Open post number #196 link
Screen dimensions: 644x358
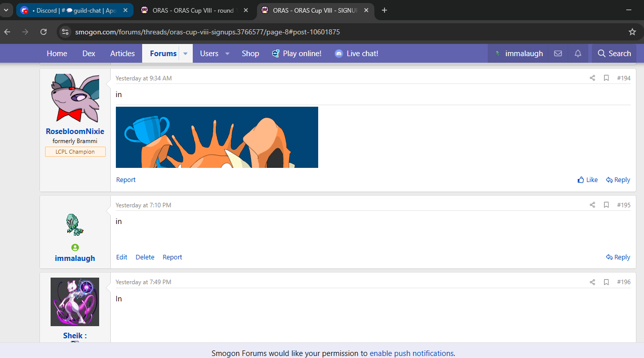pyautogui.click(x=624, y=282)
